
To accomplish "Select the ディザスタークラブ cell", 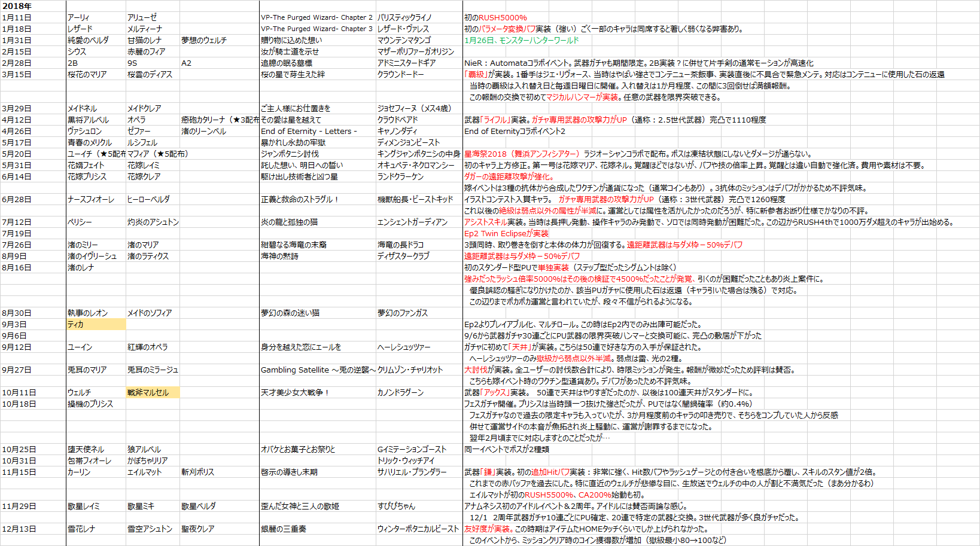I will [x=419, y=256].
